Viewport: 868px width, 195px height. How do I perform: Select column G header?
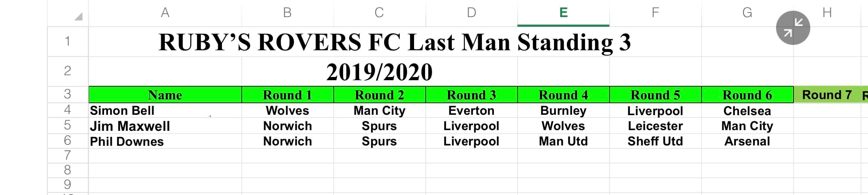(x=747, y=13)
